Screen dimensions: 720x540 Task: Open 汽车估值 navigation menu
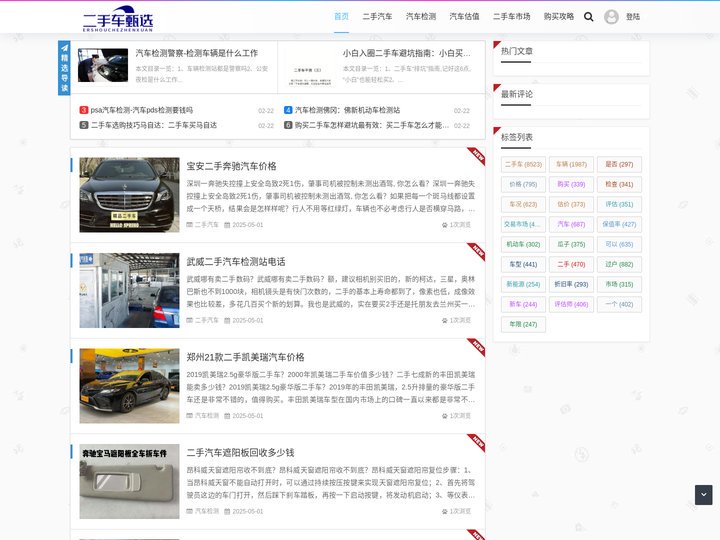464,17
